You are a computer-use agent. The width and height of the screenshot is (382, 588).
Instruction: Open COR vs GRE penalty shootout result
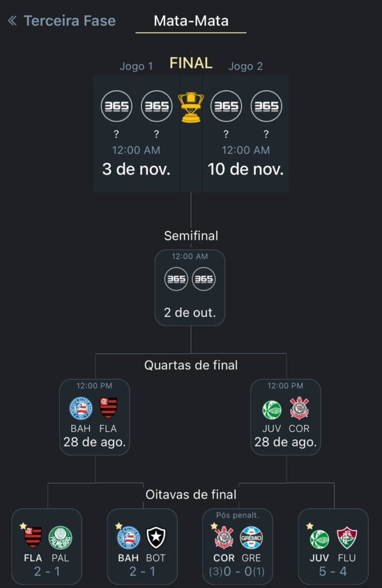point(237,547)
